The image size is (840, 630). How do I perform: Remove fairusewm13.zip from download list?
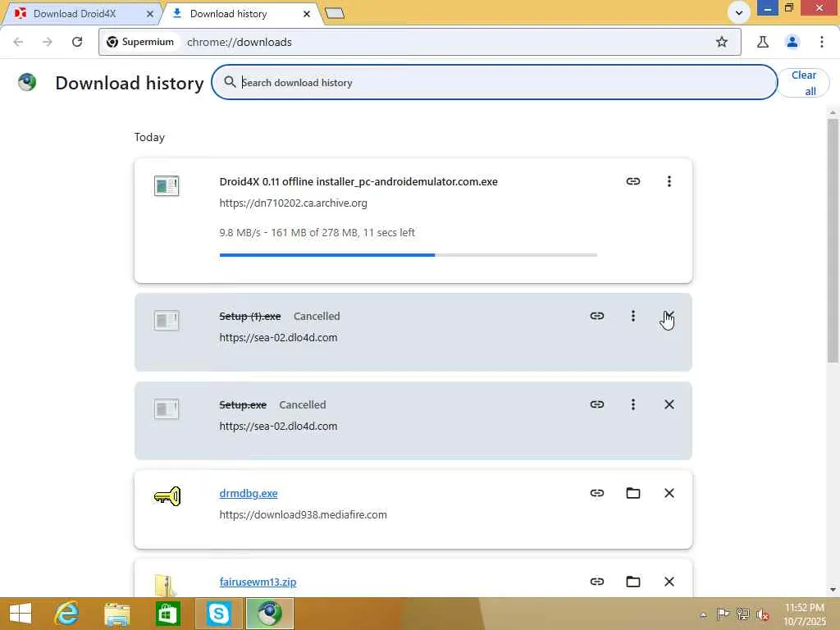click(x=669, y=582)
